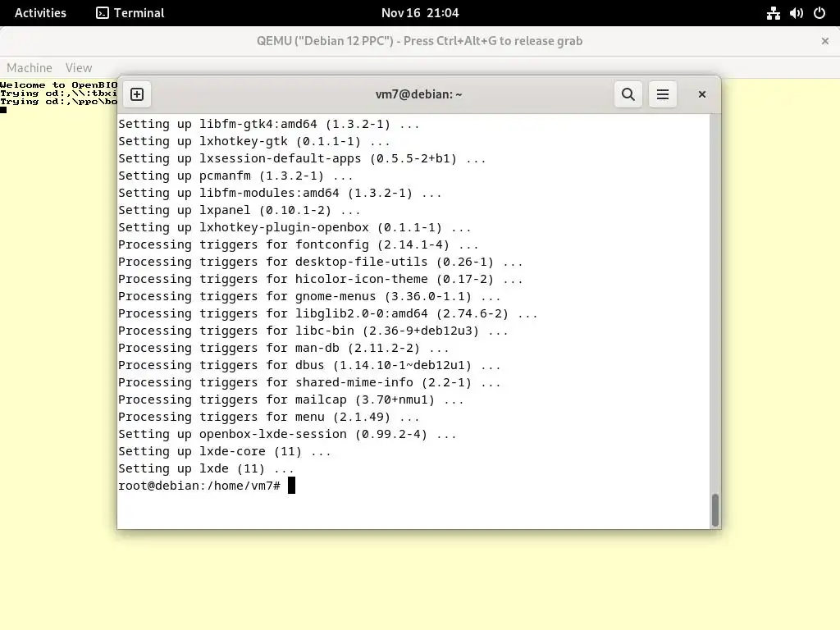Screen dimensions: 840x630
Task: Open terminal search
Action: pyautogui.click(x=628, y=94)
